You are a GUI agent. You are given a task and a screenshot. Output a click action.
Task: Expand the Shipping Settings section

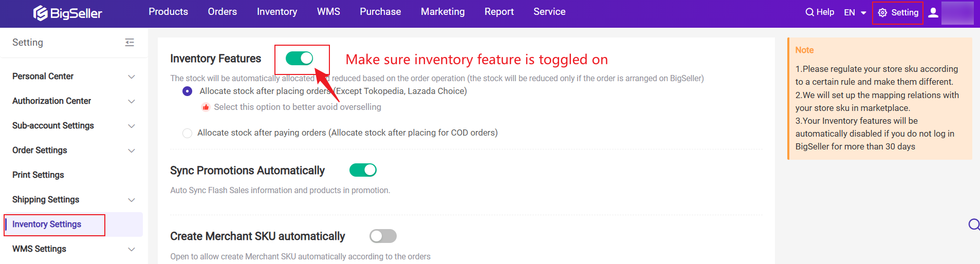(73, 200)
